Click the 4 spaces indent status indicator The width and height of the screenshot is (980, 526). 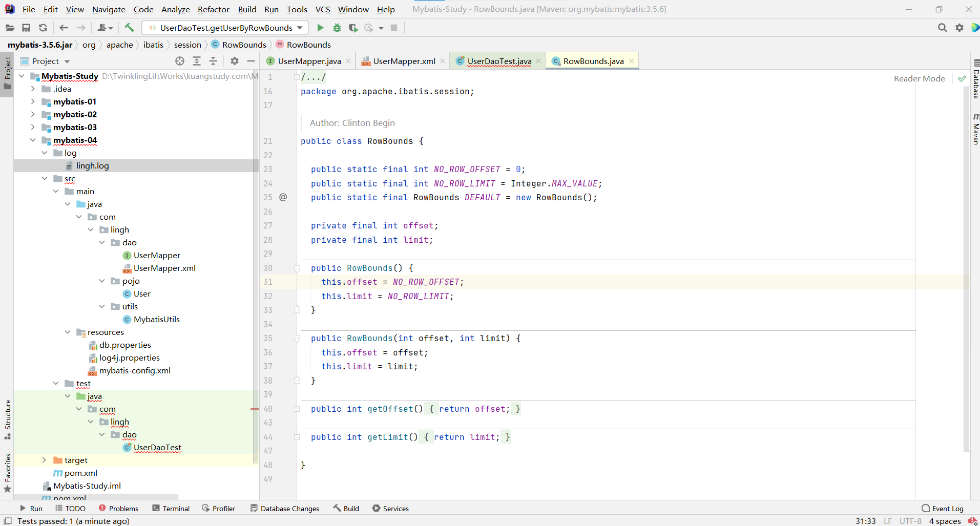click(945, 521)
